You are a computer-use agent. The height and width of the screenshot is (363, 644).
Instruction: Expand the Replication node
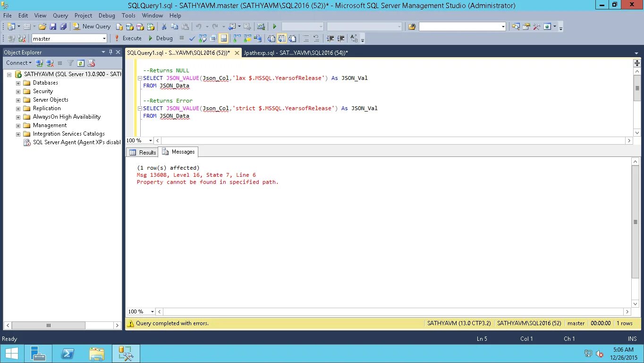[18, 109]
